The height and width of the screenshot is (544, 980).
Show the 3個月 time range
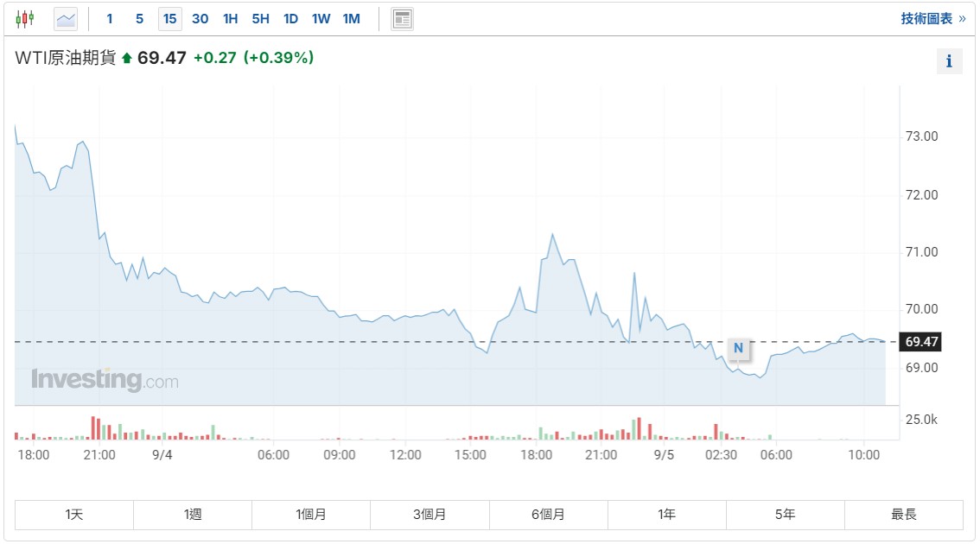coord(430,515)
